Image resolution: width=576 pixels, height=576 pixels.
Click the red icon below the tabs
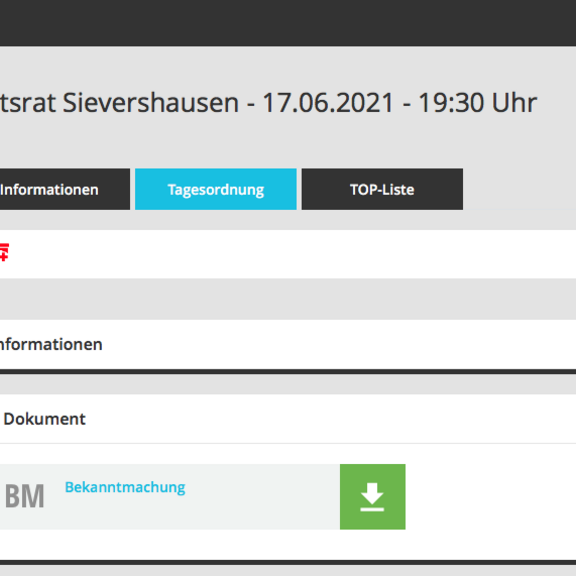tap(4, 252)
